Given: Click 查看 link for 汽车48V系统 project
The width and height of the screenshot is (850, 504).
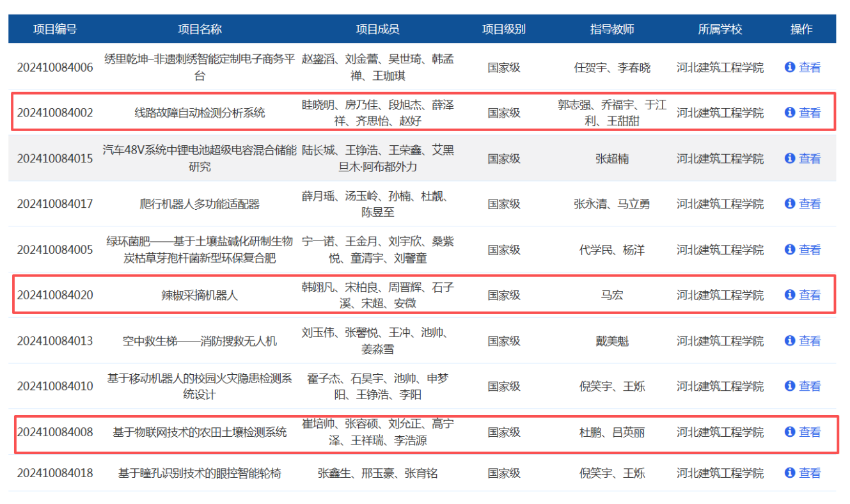Looking at the screenshot, I should pyautogui.click(x=810, y=158).
